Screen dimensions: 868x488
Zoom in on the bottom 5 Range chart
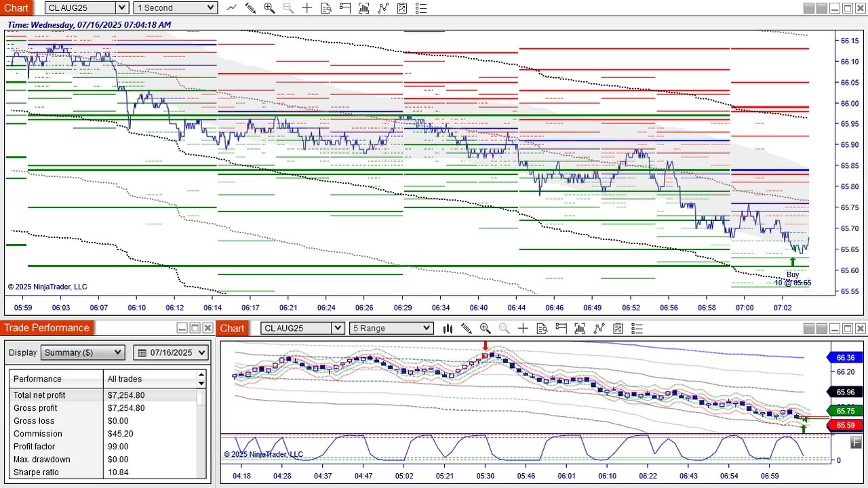(x=485, y=328)
